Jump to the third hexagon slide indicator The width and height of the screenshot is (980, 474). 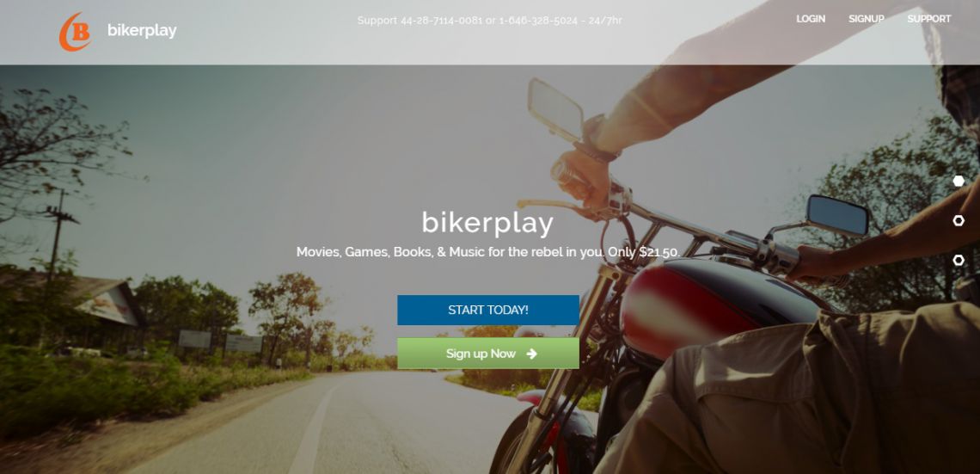[959, 260]
